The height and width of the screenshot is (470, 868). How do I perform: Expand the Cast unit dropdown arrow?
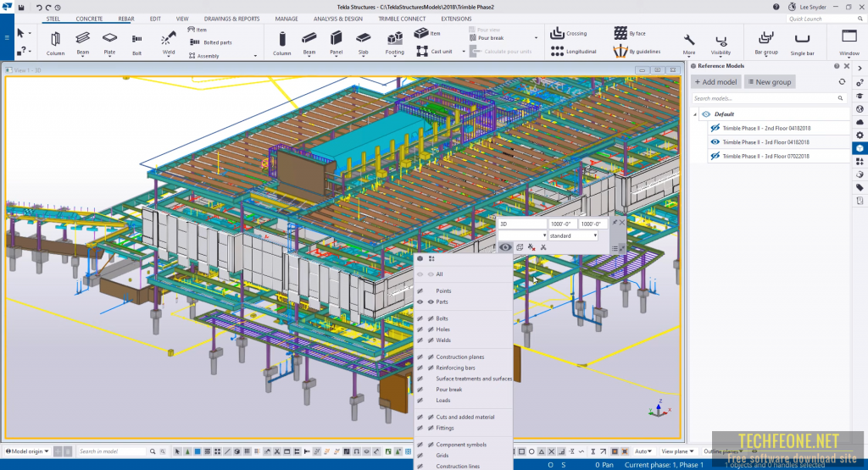click(x=464, y=52)
